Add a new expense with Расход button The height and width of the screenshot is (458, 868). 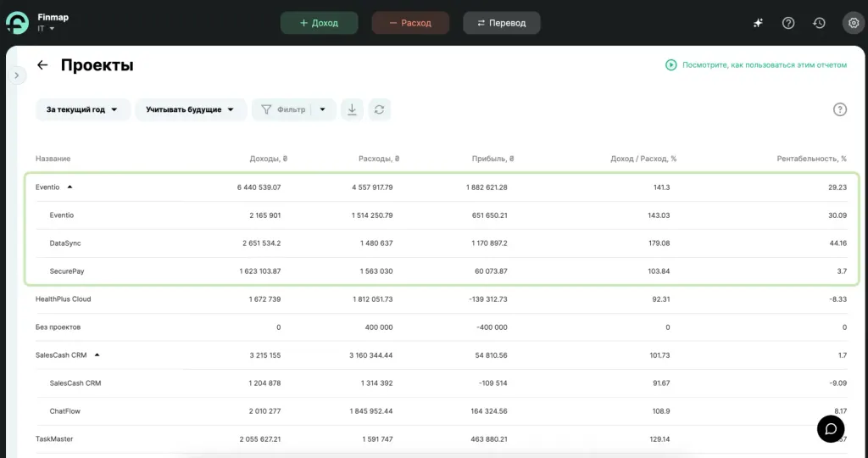tap(410, 23)
